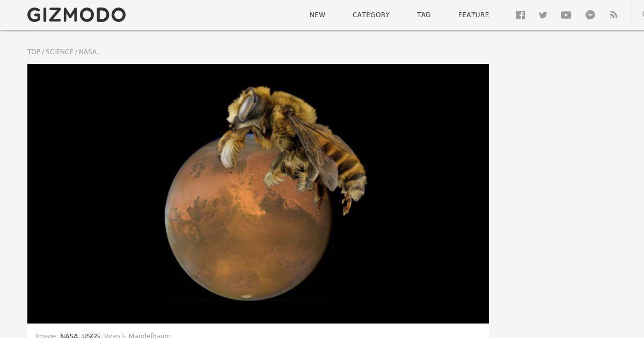
Task: Click the bee on Mars article image
Action: point(258,194)
